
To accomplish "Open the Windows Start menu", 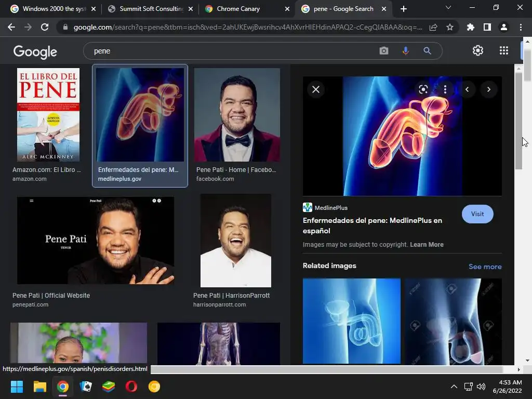I will tap(17, 387).
